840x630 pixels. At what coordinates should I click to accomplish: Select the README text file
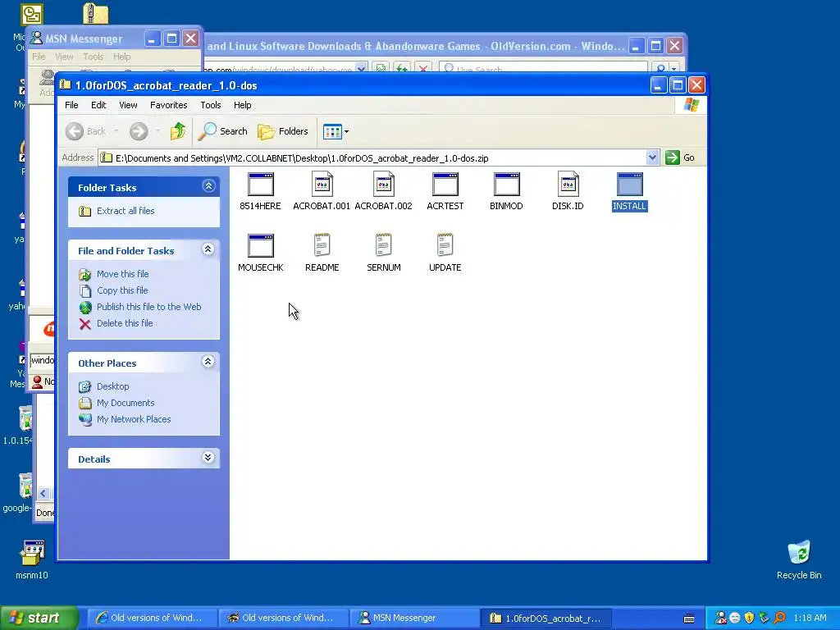(322, 253)
